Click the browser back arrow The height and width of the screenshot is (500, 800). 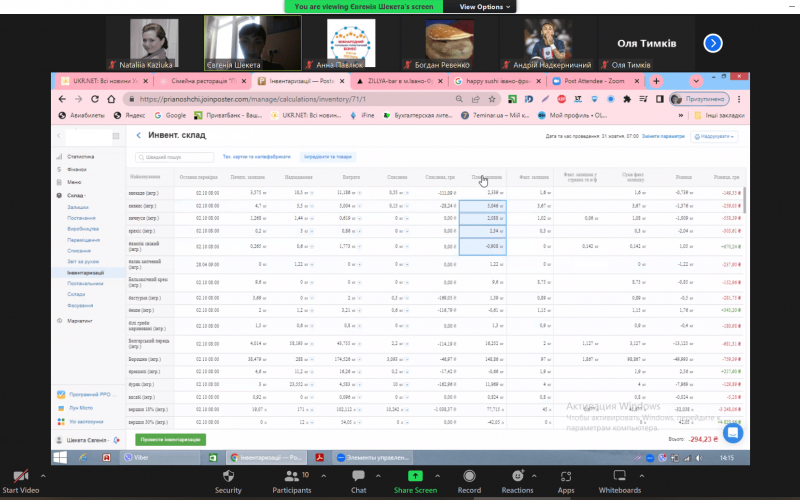point(62,99)
